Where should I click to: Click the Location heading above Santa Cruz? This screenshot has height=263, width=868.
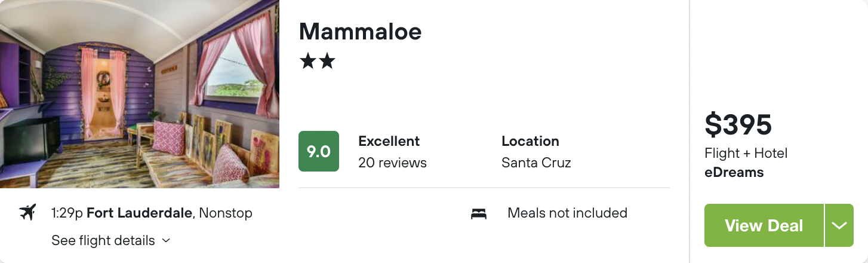(x=530, y=141)
